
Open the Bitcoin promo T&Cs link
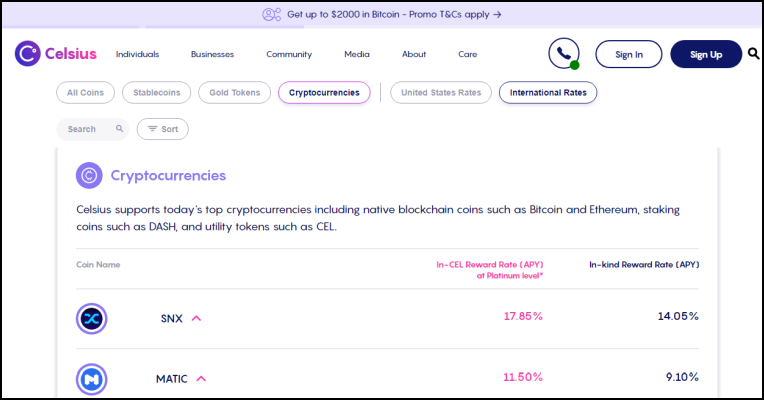click(x=394, y=15)
